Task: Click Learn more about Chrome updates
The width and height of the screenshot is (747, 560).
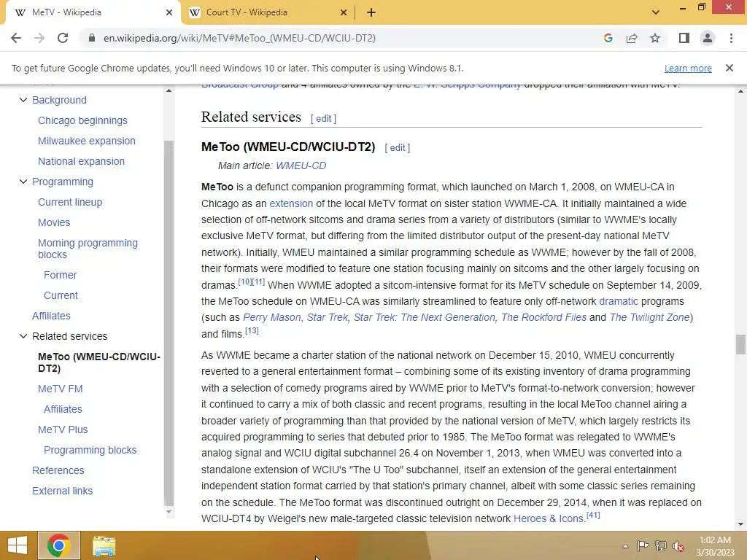Action: click(688, 68)
